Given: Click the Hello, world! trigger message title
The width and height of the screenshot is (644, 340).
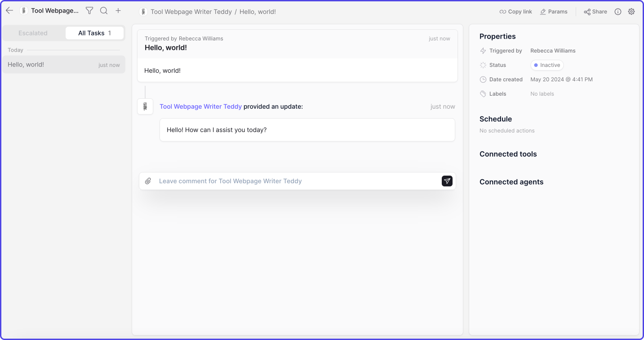Looking at the screenshot, I should (x=166, y=48).
